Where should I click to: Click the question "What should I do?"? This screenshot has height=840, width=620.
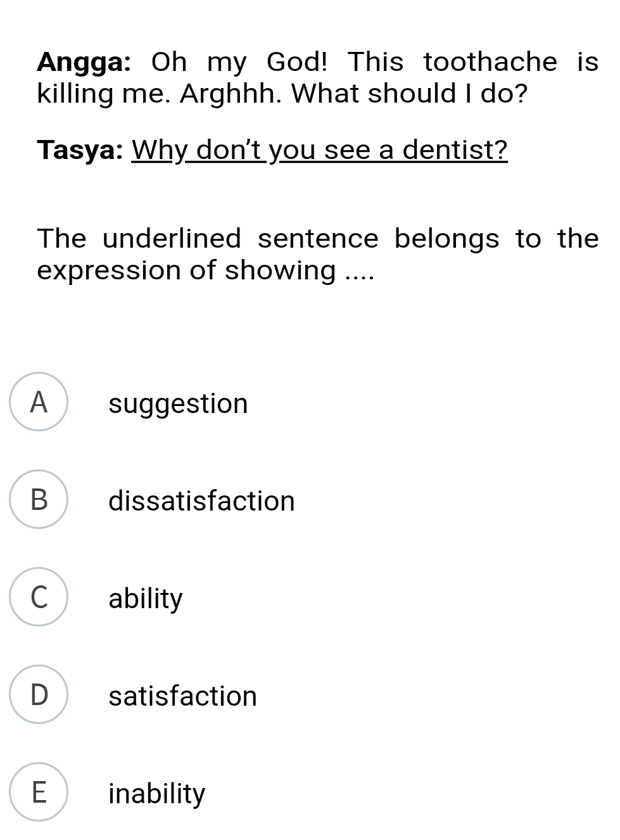click(409, 94)
